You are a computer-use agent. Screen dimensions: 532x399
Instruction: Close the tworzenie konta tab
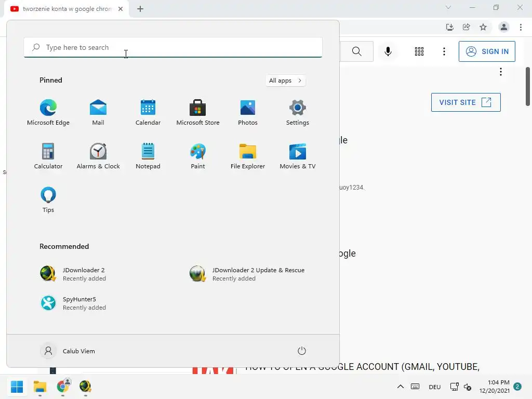click(x=121, y=9)
